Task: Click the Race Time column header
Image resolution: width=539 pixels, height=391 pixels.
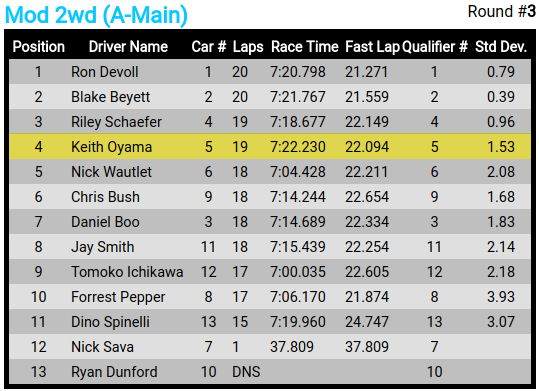Action: [305, 47]
